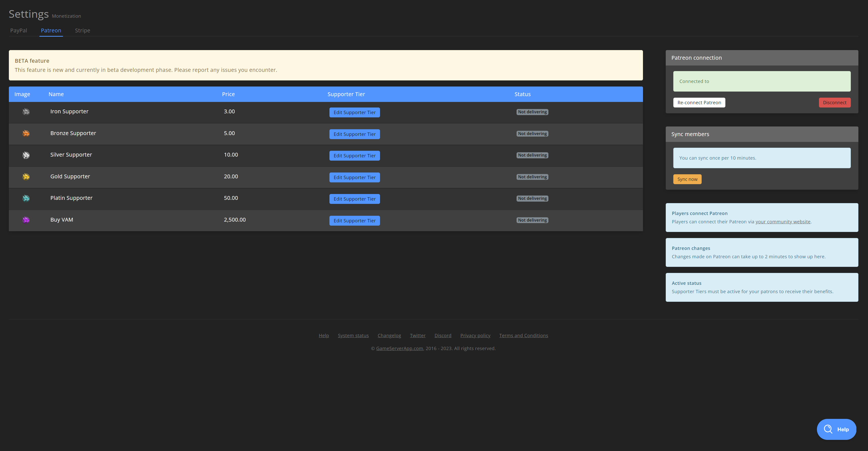Click the Buy VAM purple dragon icon
868x451 pixels.
point(26,220)
